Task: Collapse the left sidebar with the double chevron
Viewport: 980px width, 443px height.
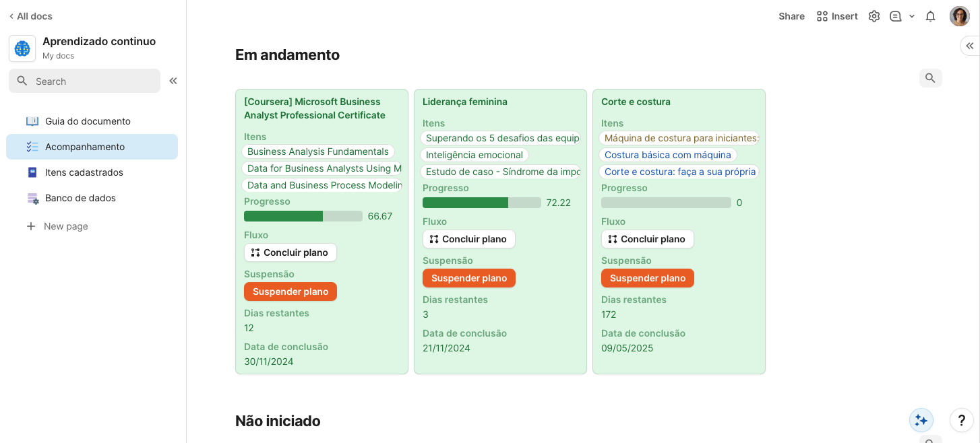Action: point(173,80)
